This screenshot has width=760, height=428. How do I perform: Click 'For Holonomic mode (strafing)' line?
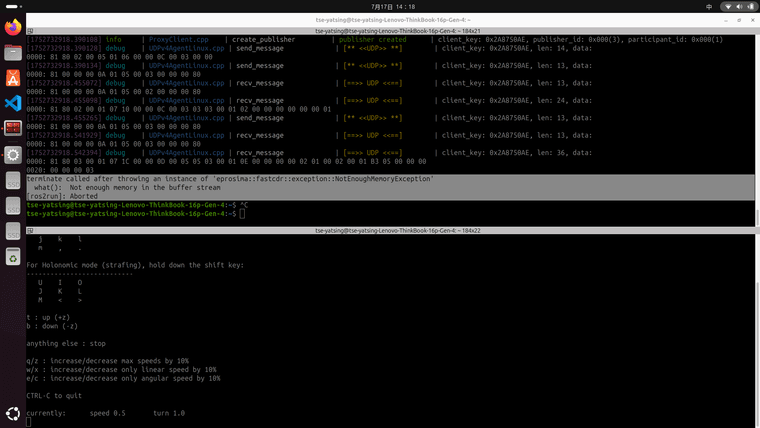click(x=135, y=265)
